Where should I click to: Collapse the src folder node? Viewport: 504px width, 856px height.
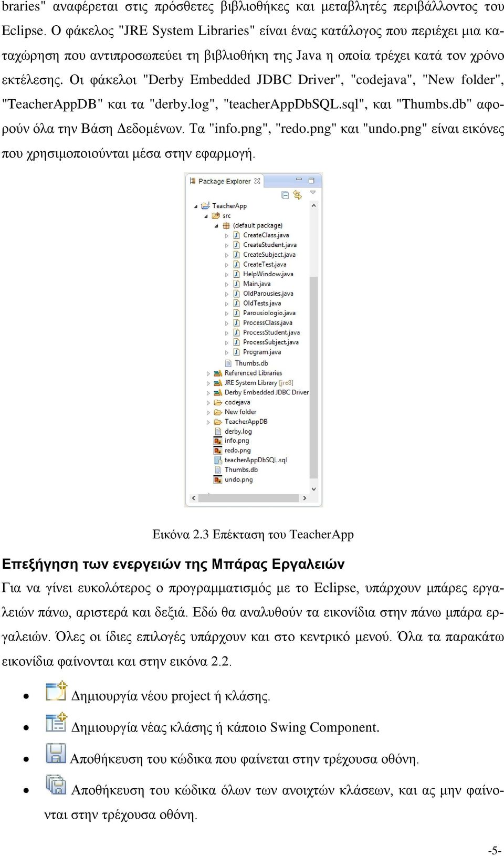pyautogui.click(x=206, y=216)
